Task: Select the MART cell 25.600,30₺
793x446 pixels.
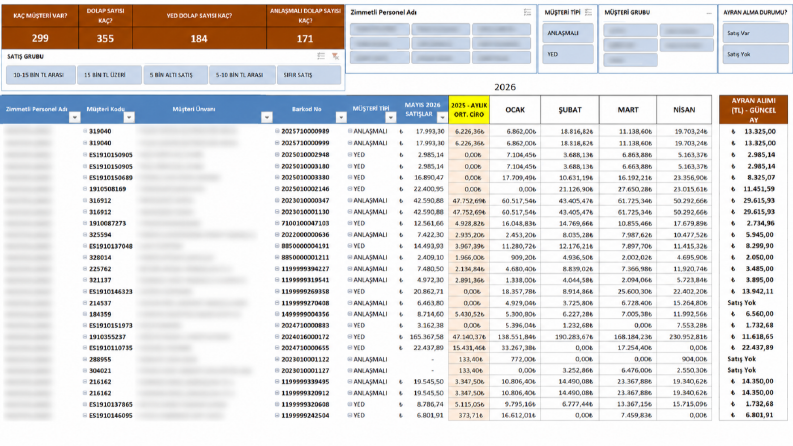Action: (628, 291)
